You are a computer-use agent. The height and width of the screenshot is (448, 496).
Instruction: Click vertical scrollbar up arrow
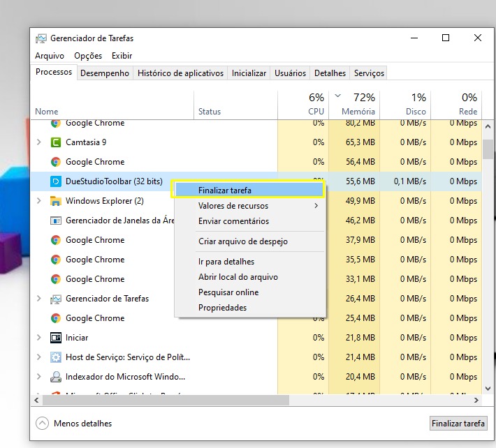[488, 126]
